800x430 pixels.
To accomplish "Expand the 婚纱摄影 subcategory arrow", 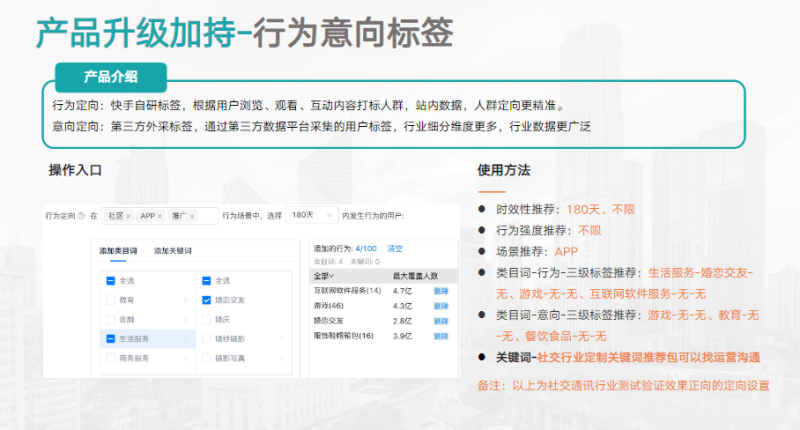I will [282, 339].
